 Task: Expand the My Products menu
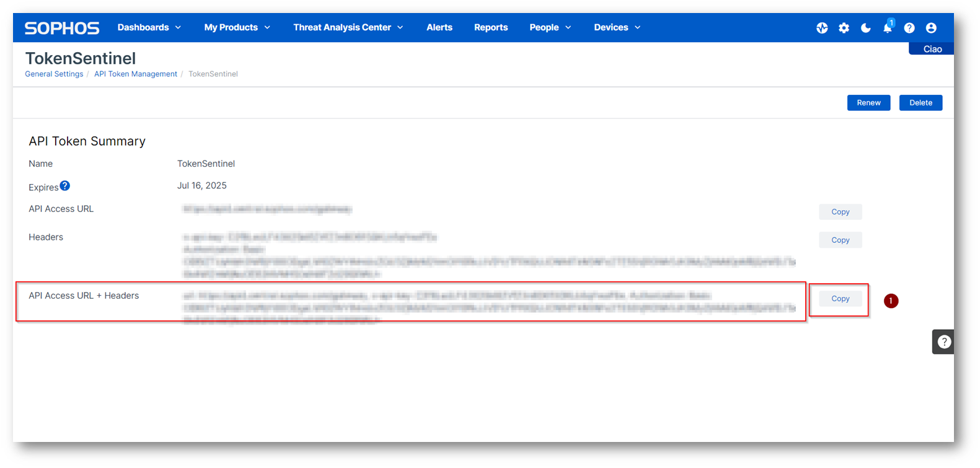tap(237, 27)
